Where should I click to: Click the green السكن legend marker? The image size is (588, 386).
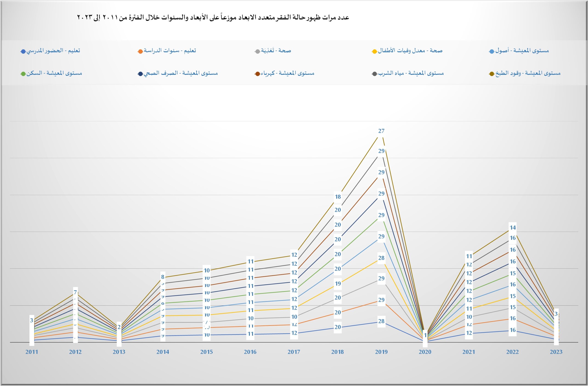pos(23,74)
